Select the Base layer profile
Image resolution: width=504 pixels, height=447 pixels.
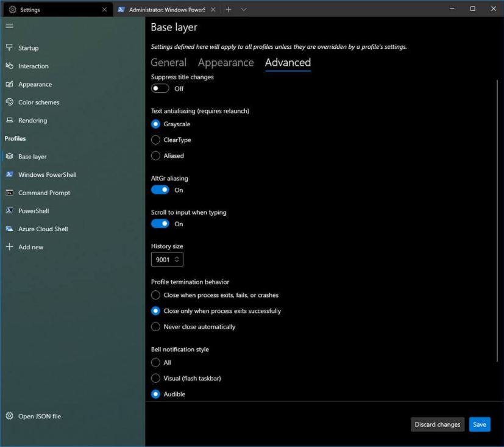[73, 156]
